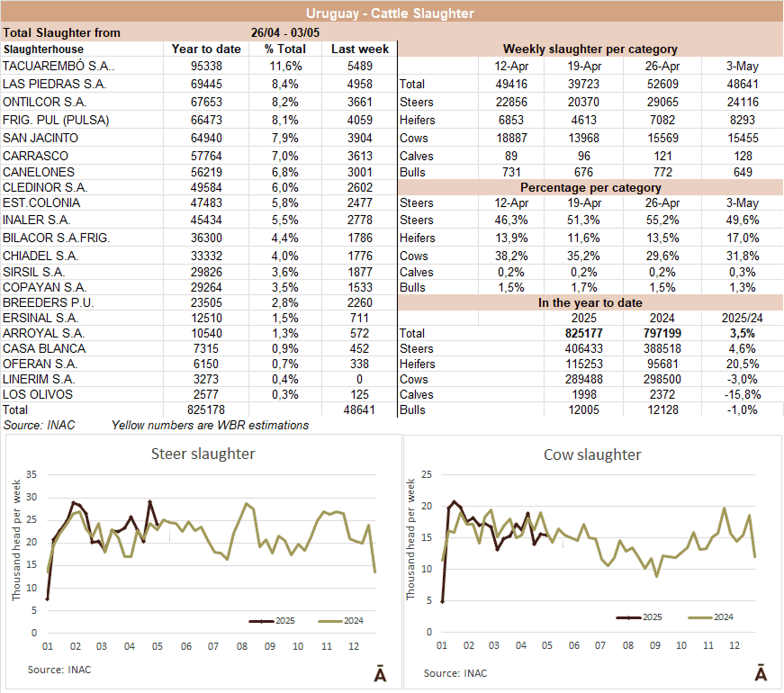Click the Heifers percentage 17,0%
This screenshot has width=784, height=693.
point(742,238)
